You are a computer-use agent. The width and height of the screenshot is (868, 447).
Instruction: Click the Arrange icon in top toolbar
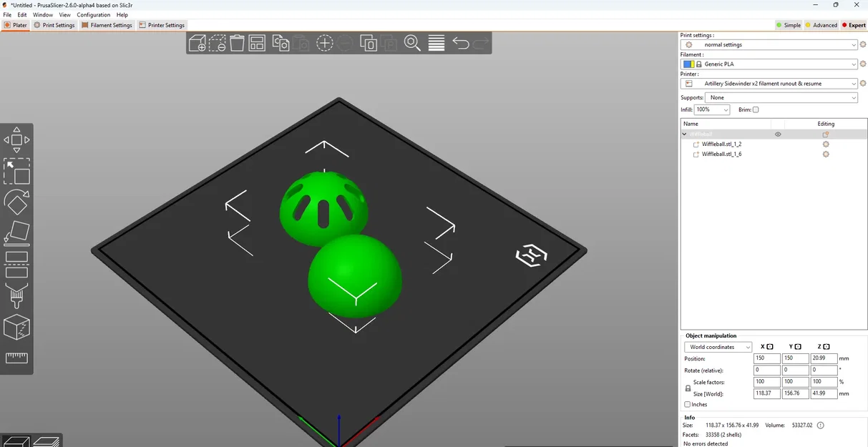257,44
